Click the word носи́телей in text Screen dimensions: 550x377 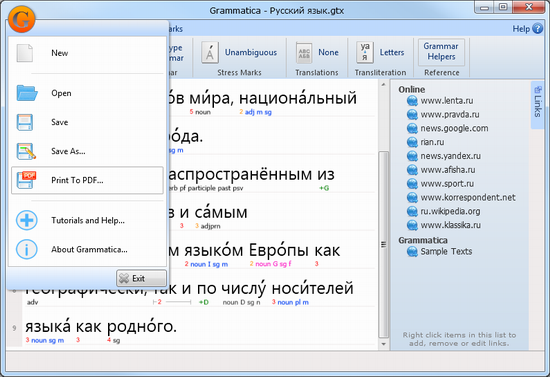[x=312, y=289]
